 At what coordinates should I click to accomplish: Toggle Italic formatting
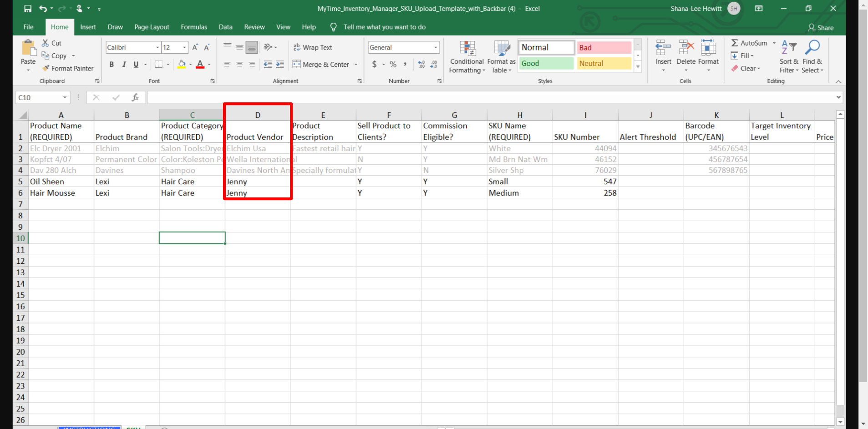point(124,65)
